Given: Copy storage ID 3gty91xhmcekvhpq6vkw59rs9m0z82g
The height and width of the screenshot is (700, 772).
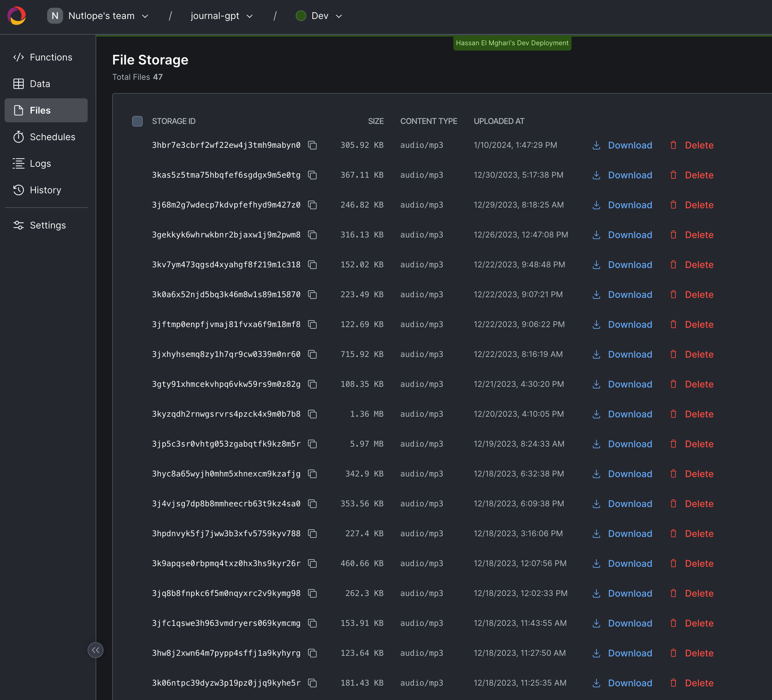Looking at the screenshot, I should click(312, 384).
